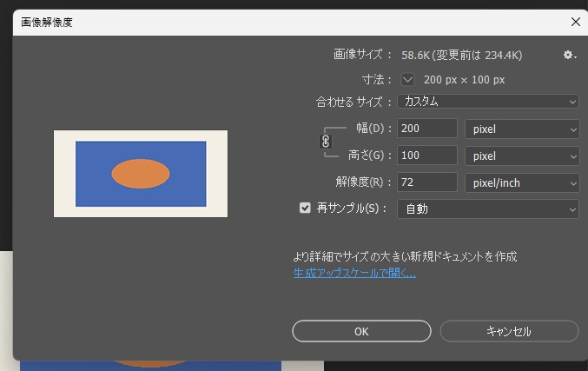Click the より詳細でサイズの大きい新規ドキュメントを作成 text

coord(405,256)
